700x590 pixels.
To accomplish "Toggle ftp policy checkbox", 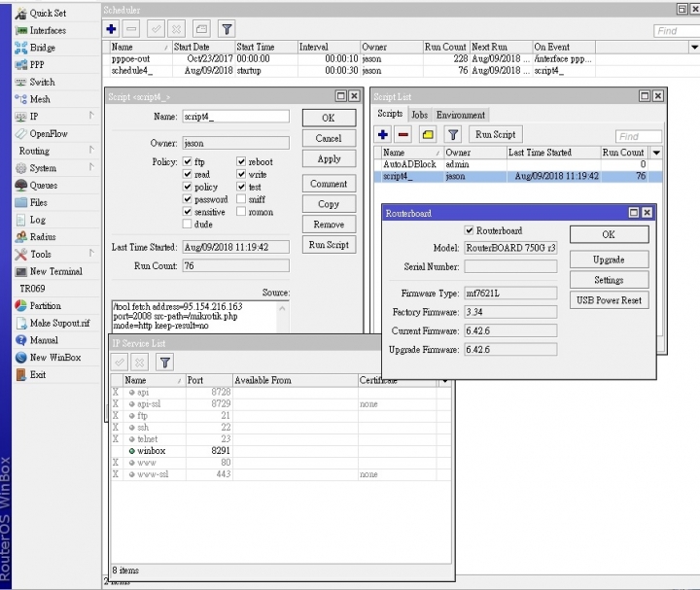I will coord(188,162).
